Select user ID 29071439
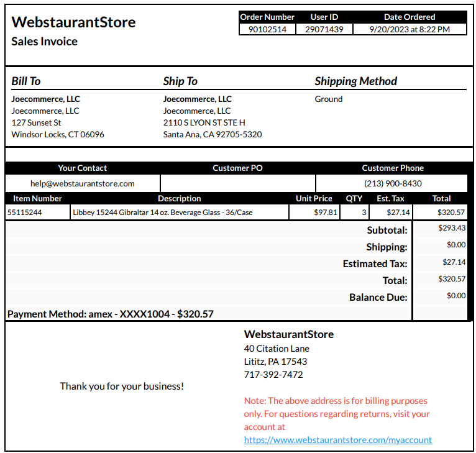 point(324,29)
